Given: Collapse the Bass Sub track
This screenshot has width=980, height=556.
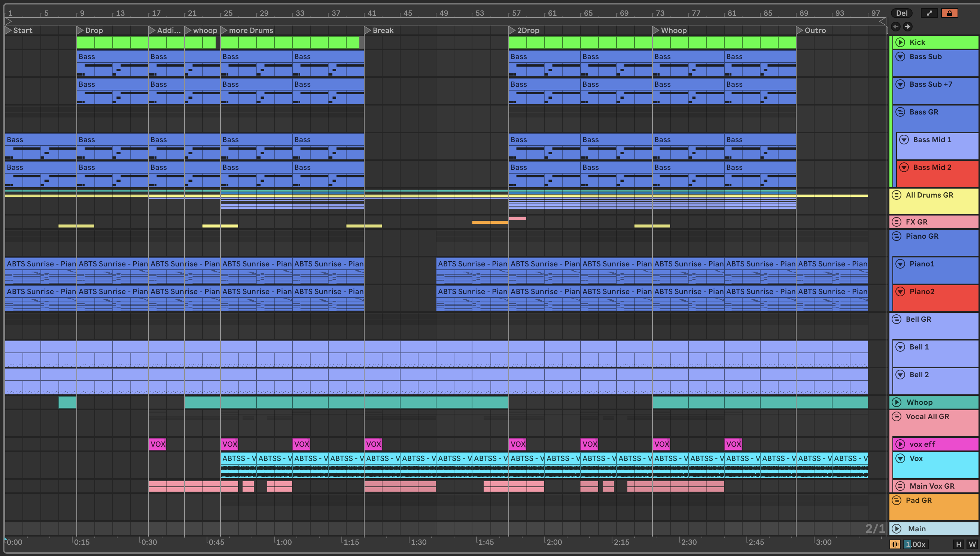Looking at the screenshot, I should point(900,57).
